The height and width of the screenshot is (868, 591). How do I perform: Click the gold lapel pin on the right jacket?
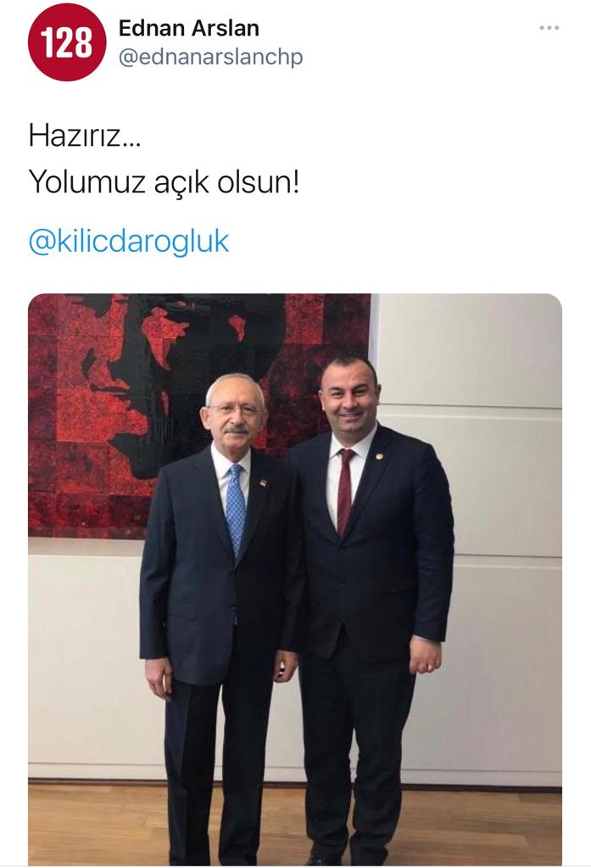pos(379,456)
